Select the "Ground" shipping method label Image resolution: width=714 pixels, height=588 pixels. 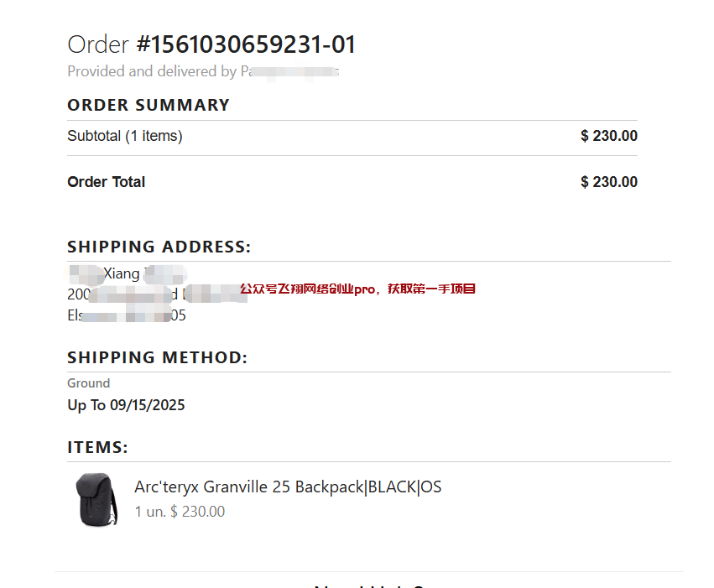89,383
